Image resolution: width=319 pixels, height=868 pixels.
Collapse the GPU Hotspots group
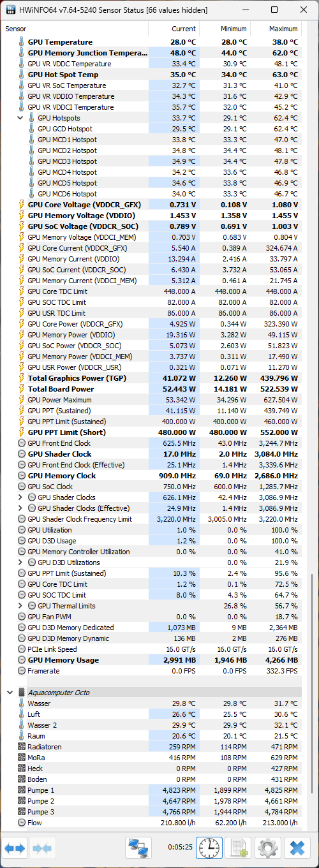20,118
